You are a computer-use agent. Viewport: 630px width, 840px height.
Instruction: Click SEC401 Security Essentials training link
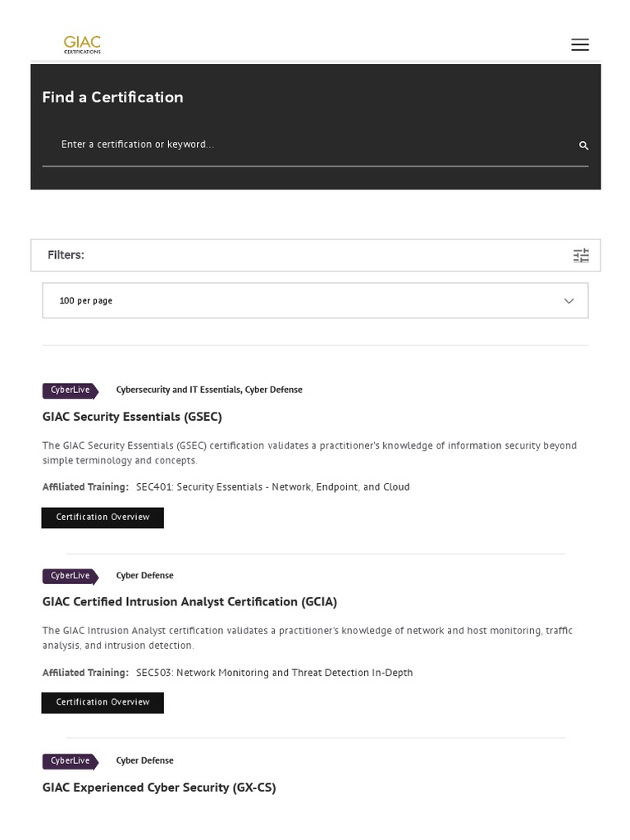[272, 487]
